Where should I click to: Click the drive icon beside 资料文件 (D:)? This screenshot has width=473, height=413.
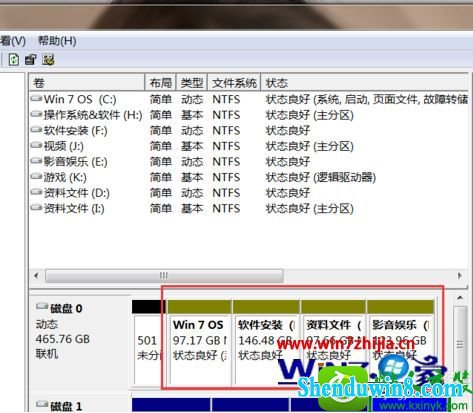coord(36,192)
